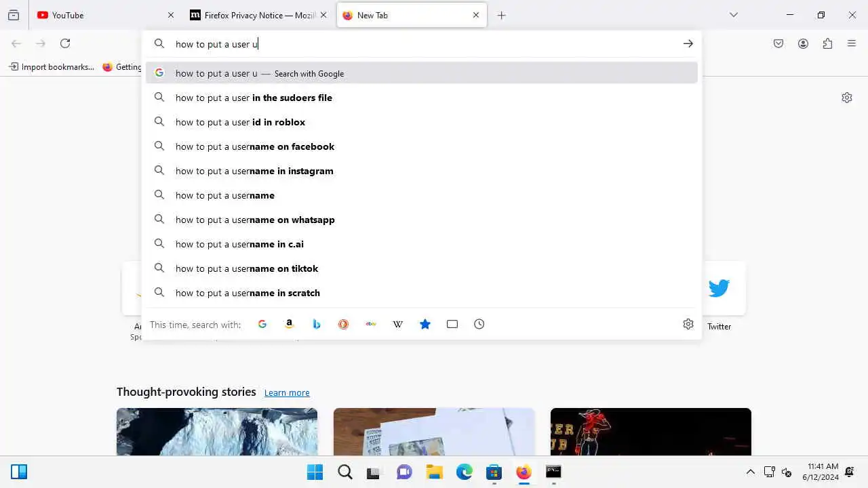Choose suggestion 'in the sudoers file'
Image resolution: width=868 pixels, height=488 pixels.
point(422,98)
